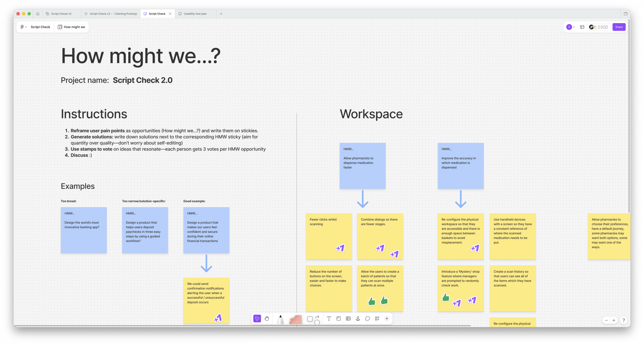Zoom out with the minus button
644x345 pixels.
(x=607, y=320)
